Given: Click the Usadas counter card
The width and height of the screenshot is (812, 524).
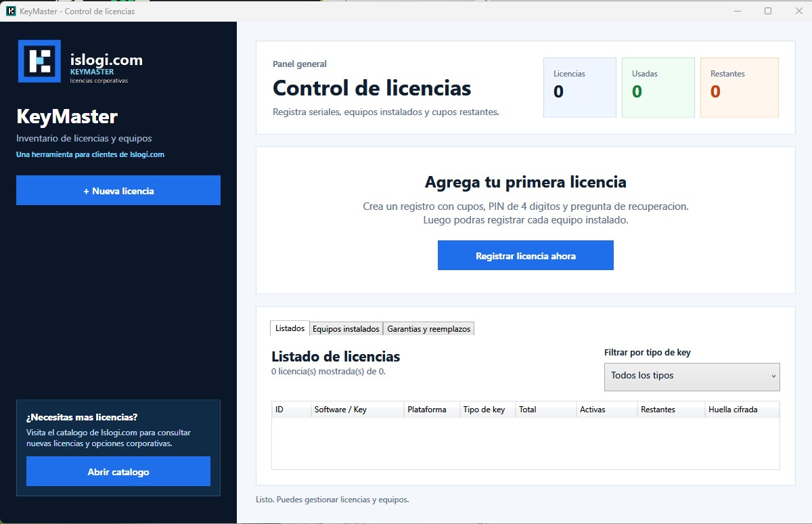Looking at the screenshot, I should click(658, 87).
